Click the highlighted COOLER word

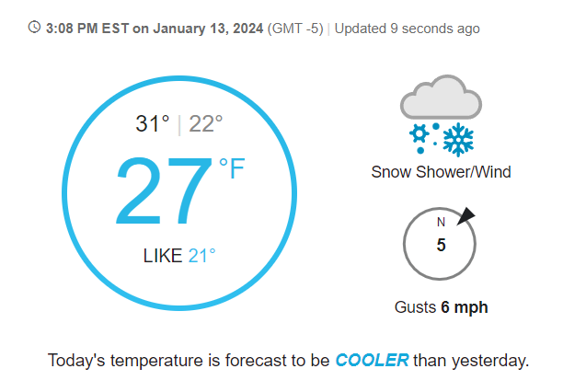click(x=372, y=360)
